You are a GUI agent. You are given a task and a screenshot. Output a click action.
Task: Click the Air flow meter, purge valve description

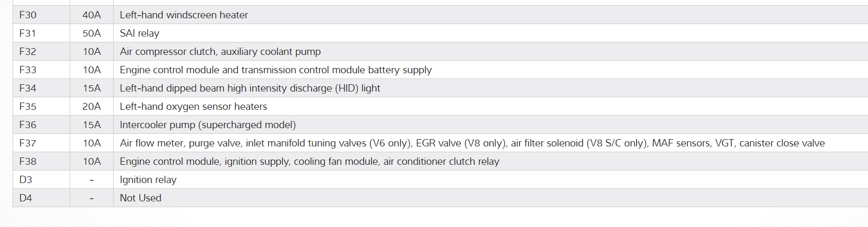[x=472, y=143]
